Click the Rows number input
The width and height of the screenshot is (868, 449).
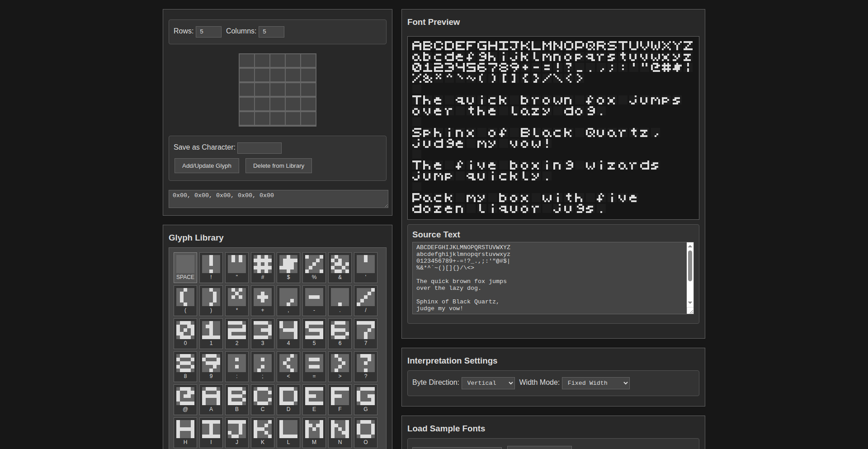(x=208, y=32)
